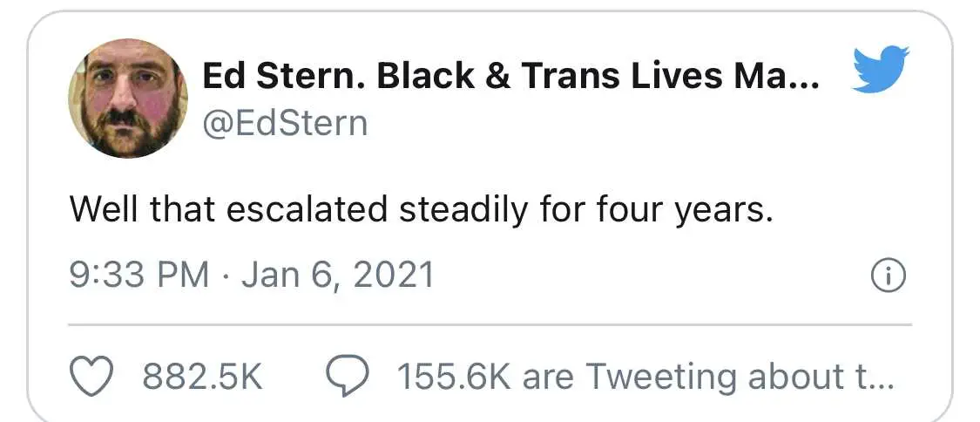
Task: Click the word 'escalated' in the tweet
Action: pos(307,211)
